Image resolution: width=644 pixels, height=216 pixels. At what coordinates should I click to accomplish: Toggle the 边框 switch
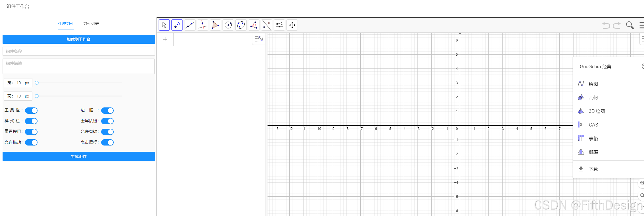(107, 110)
